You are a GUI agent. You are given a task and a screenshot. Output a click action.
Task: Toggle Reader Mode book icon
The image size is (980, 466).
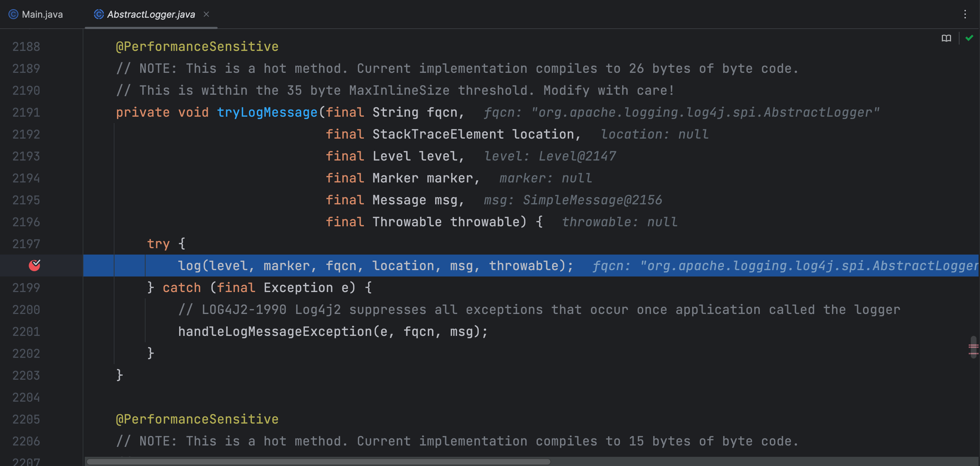tap(946, 38)
